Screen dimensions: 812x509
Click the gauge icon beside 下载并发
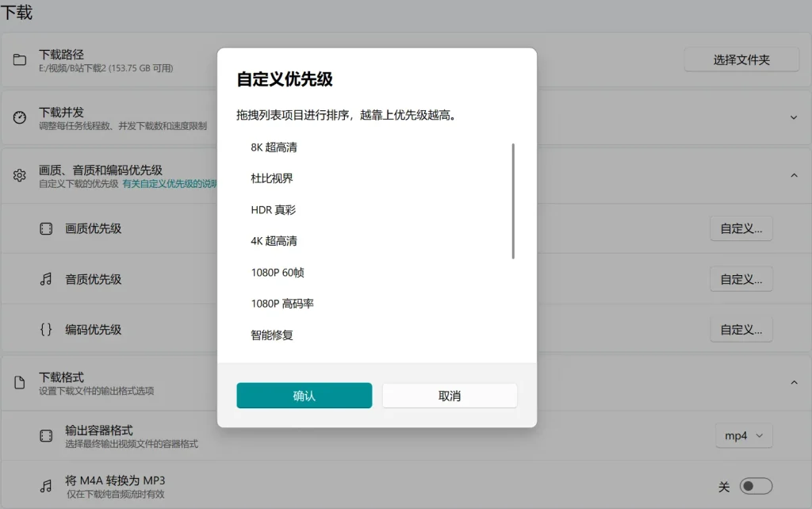pos(20,117)
